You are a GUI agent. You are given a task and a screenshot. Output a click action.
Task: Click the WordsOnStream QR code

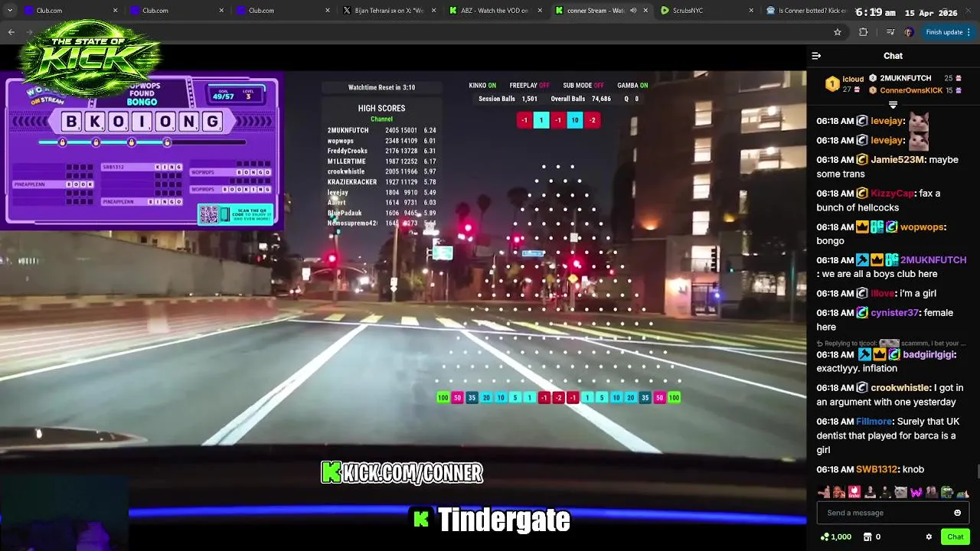point(209,214)
